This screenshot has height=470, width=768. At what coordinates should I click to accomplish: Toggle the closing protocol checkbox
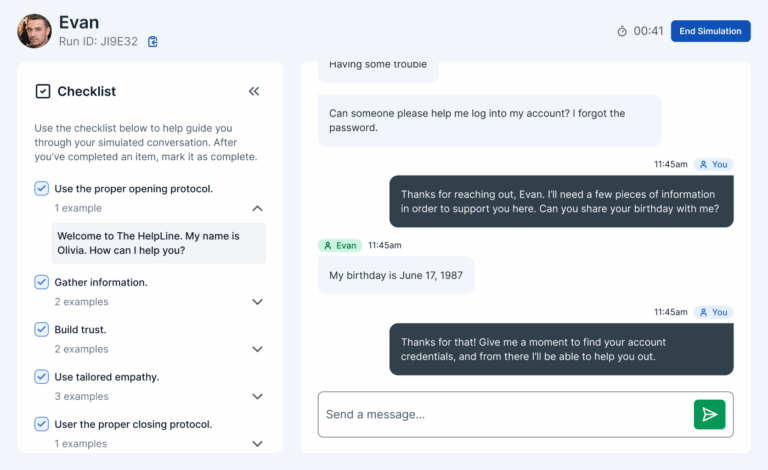(42, 424)
